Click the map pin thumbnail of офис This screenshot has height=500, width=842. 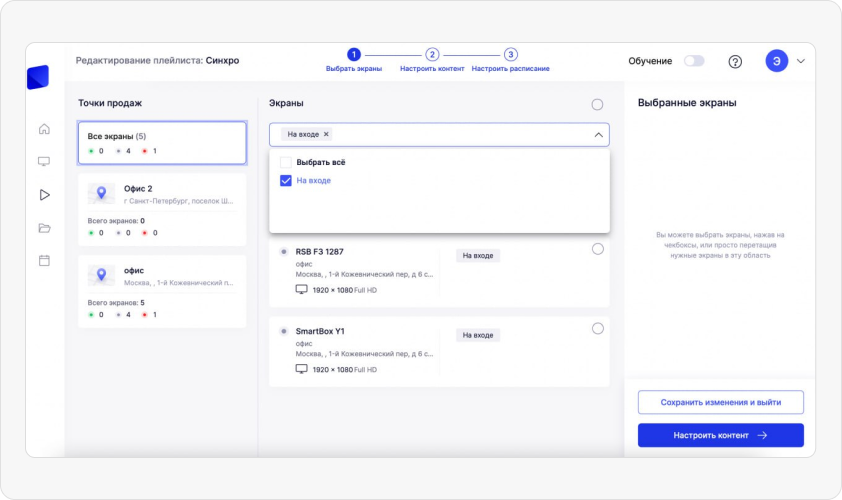point(101,276)
